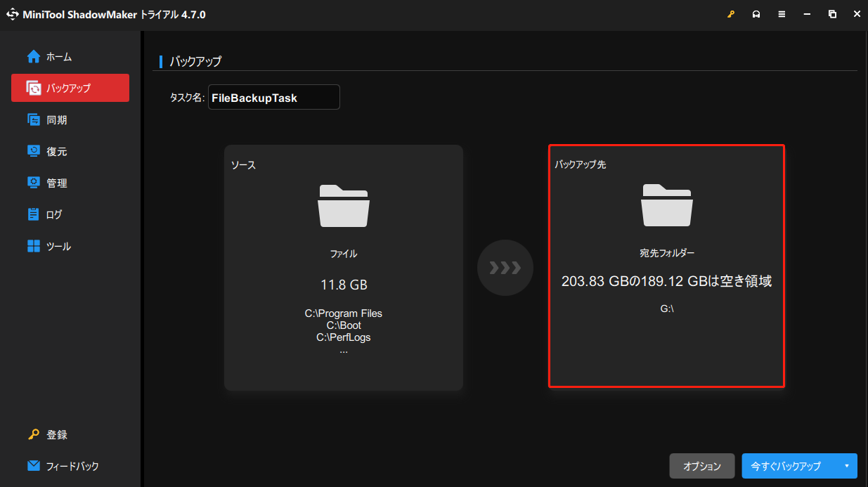Image resolution: width=868 pixels, height=487 pixels.
Task: Close the ShadowMaker window
Action: (x=855, y=15)
